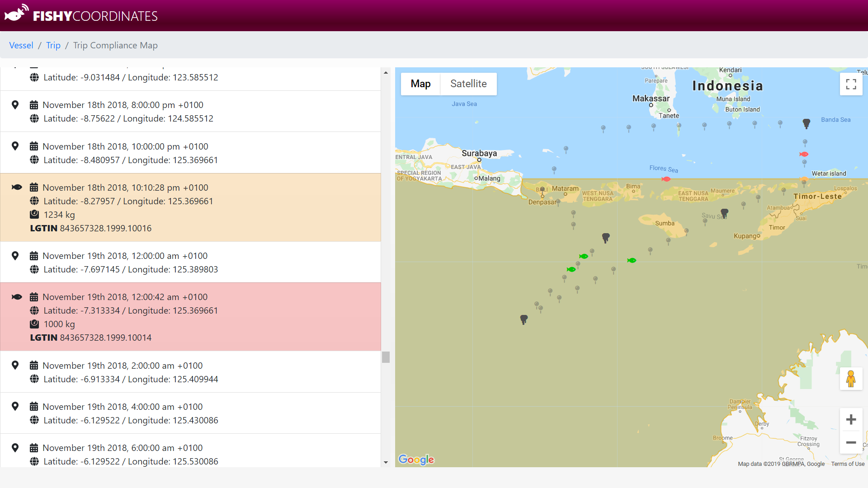The image size is (868, 488).
Task: Click the green fish marker south of Sumba
Action: [x=632, y=260]
